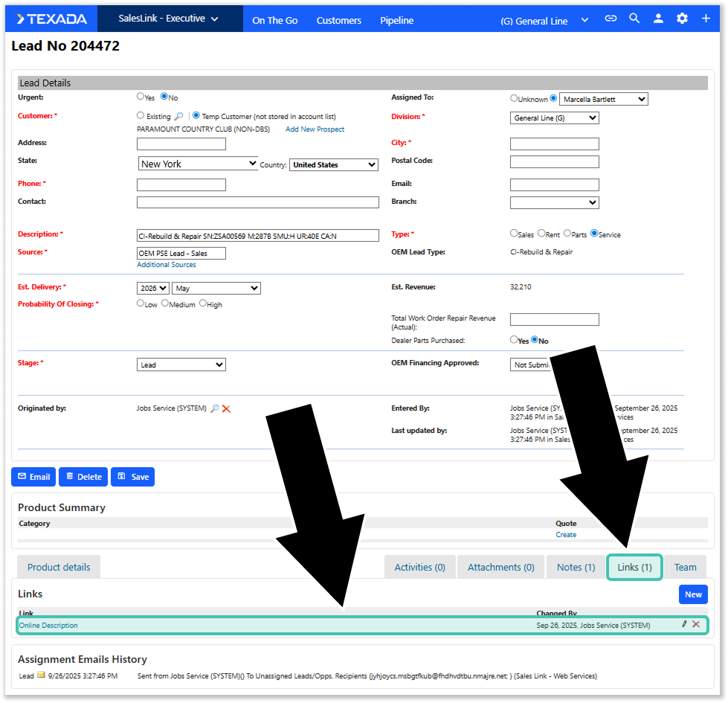The image size is (728, 703).
Task: Open the Pipeline menu item
Action: pos(396,20)
